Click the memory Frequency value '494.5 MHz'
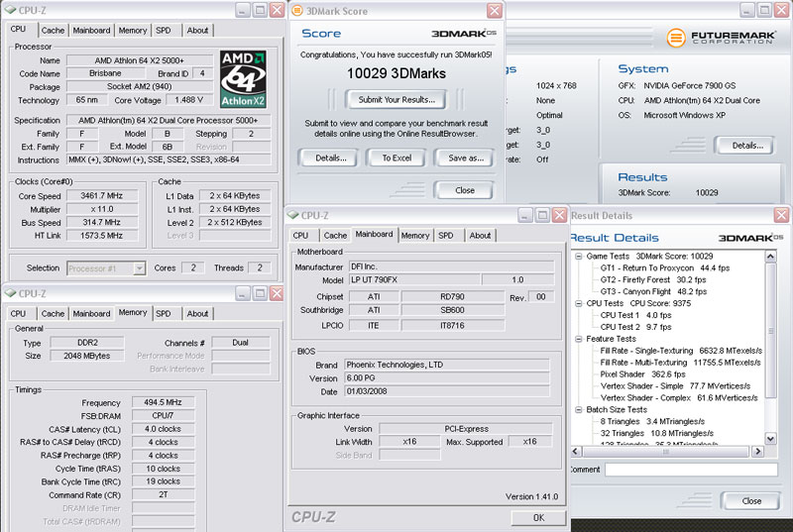Viewport: 793px width, 532px height. click(x=163, y=402)
